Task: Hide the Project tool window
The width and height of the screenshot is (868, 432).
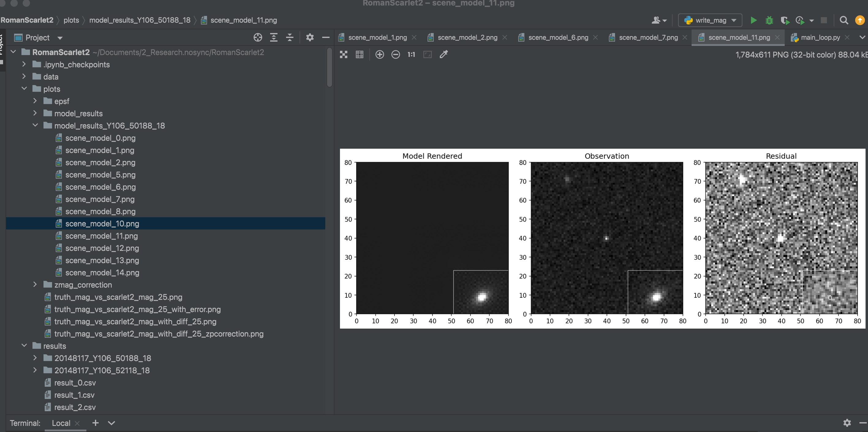Action: click(326, 37)
